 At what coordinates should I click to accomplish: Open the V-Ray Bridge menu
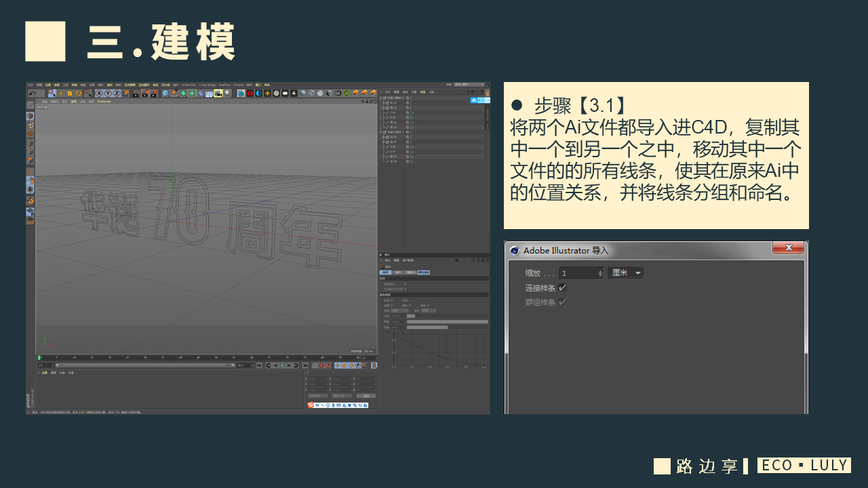pos(208,85)
